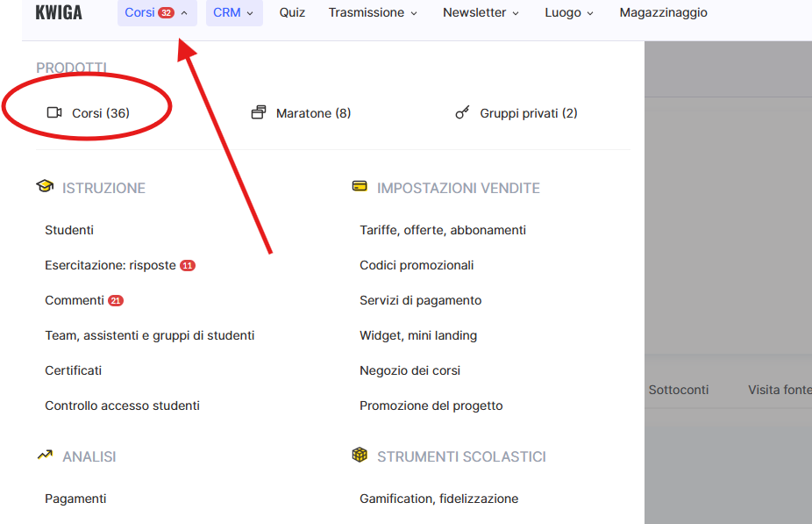This screenshot has width=812, height=524.
Task: Open the Studenti link
Action: pos(69,230)
